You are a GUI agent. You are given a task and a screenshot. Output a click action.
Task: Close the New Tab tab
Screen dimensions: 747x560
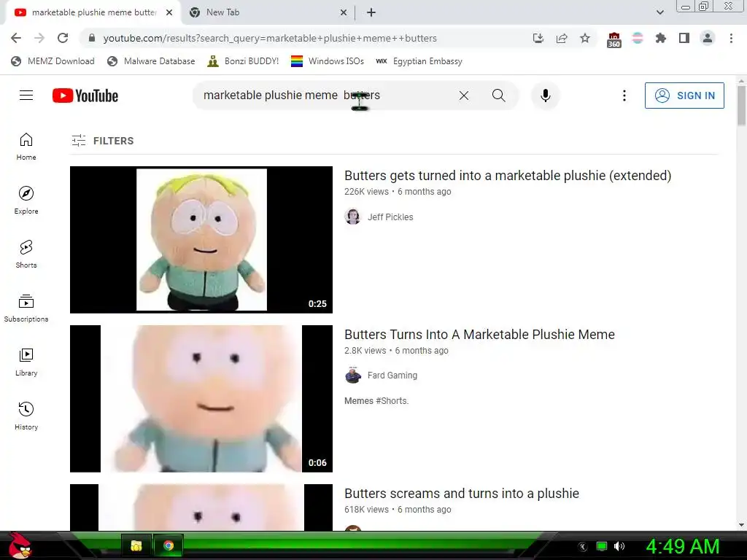344,12
